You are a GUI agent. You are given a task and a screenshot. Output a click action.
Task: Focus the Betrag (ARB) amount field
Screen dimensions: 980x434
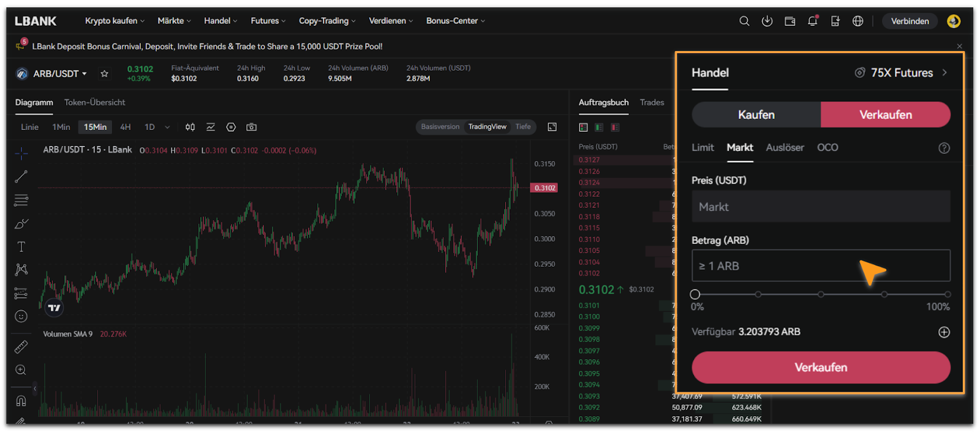click(x=821, y=265)
